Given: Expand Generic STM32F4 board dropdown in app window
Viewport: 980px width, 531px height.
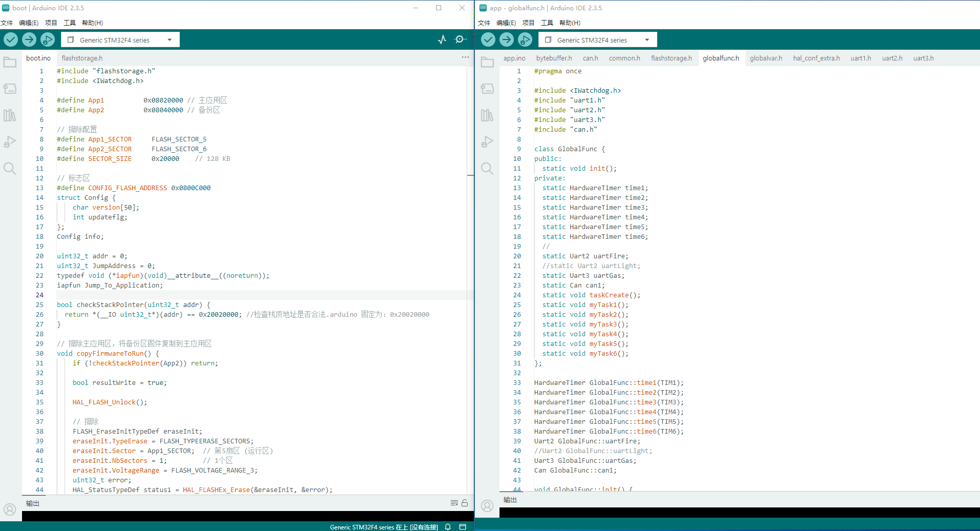Looking at the screenshot, I should pyautogui.click(x=647, y=40).
